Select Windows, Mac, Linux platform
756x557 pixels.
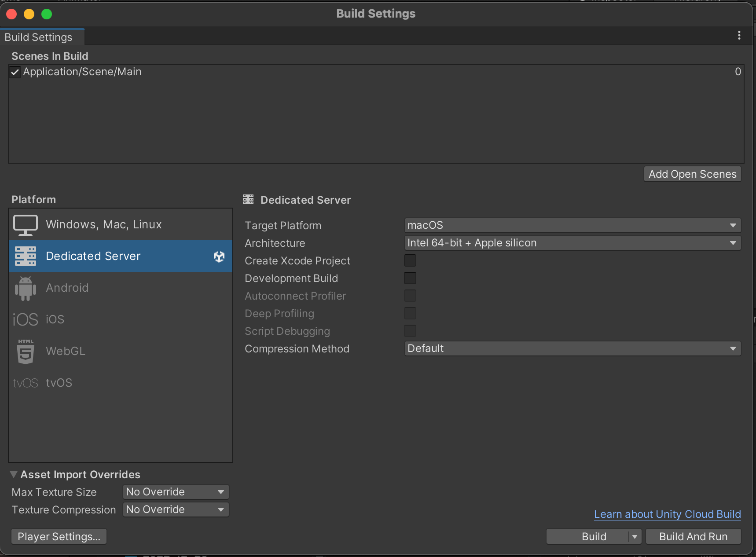click(x=121, y=224)
